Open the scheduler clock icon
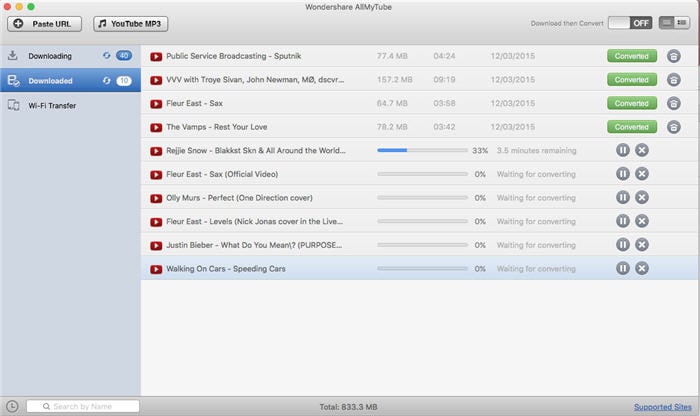Image resolution: width=700 pixels, height=416 pixels. pyautogui.click(x=12, y=406)
